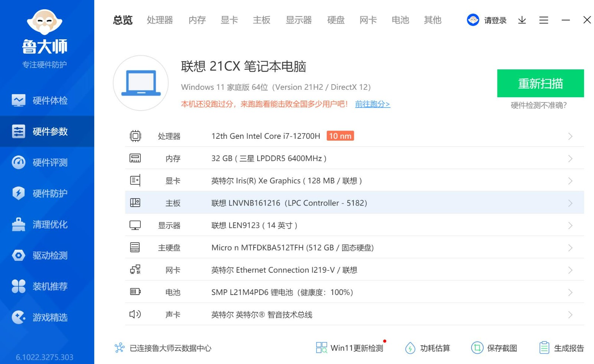594x364 pixels.
Task: Click the 保存截图 label
Action: (x=502, y=348)
